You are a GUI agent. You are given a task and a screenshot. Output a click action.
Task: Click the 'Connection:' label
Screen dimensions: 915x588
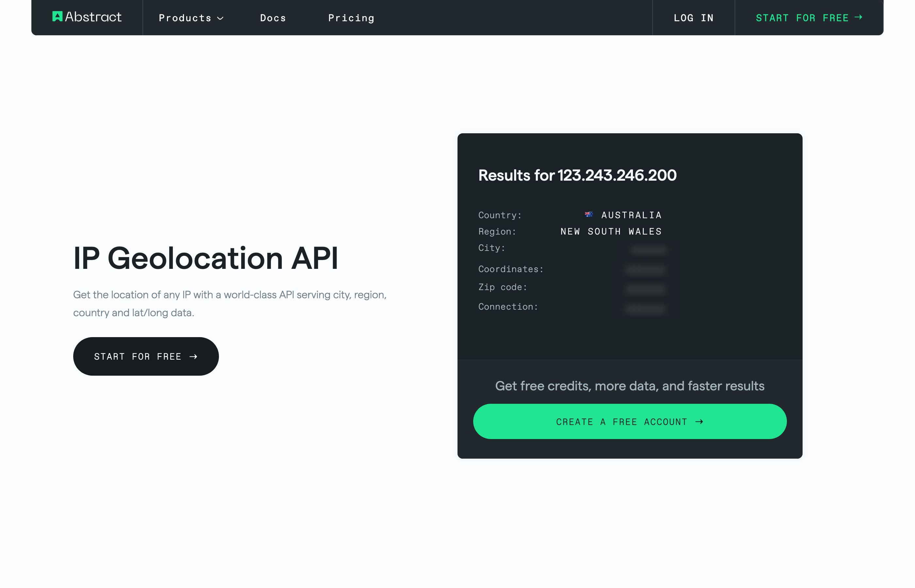coord(508,307)
